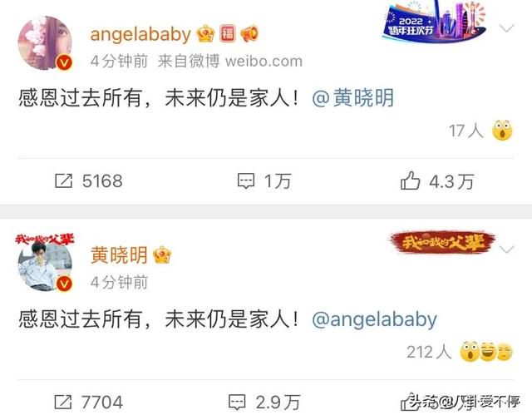Open 黄晓明's profile avatar
532x420 pixels.
tap(45, 264)
